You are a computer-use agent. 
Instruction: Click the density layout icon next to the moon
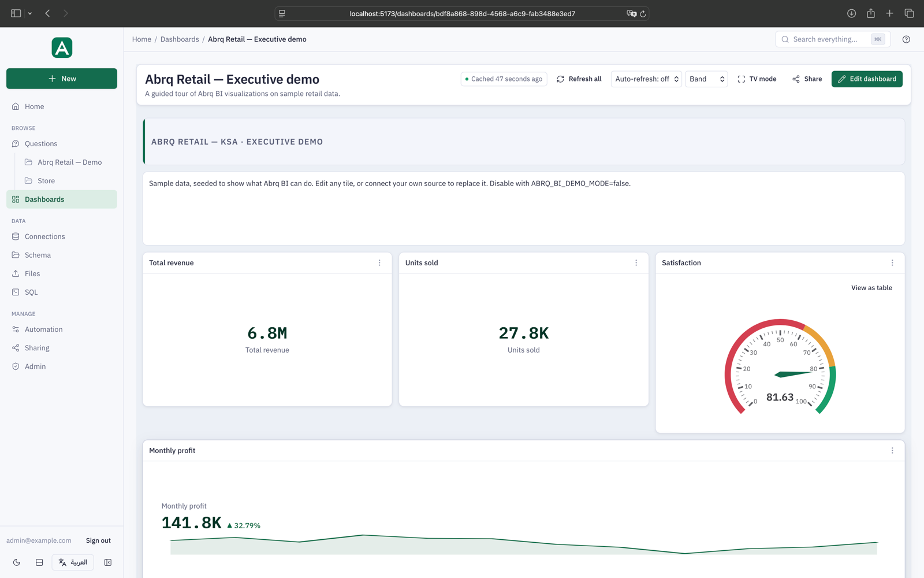[x=39, y=562]
